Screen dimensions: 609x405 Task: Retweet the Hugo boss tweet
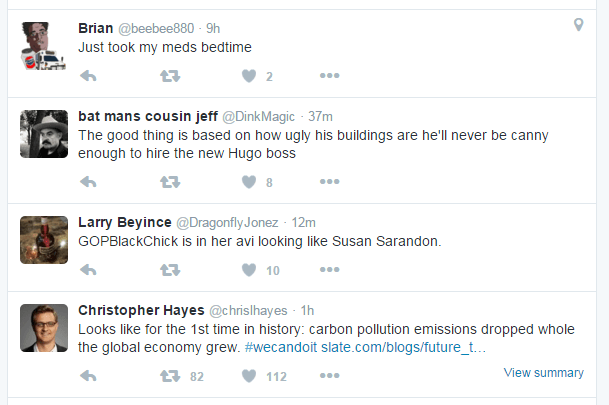[170, 181]
